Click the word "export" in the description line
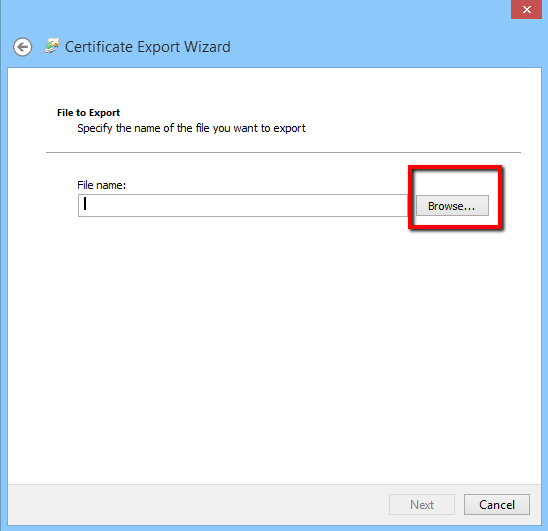 pos(289,129)
